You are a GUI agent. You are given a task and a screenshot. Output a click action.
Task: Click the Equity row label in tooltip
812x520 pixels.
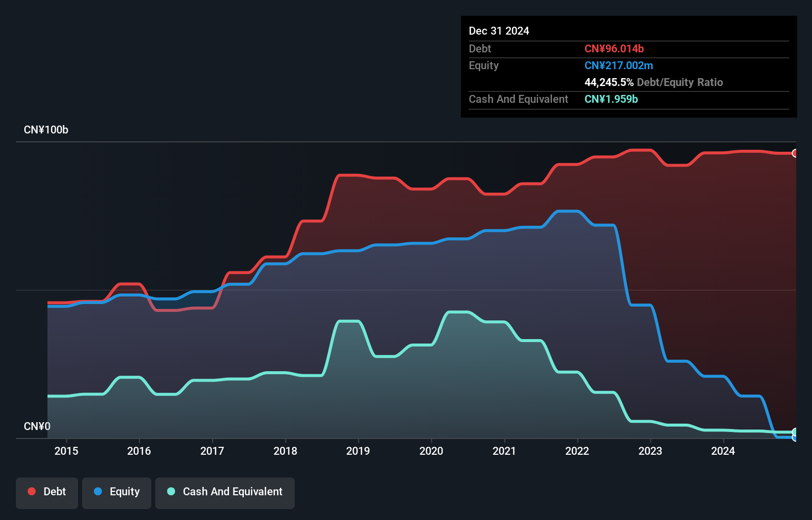click(x=484, y=65)
